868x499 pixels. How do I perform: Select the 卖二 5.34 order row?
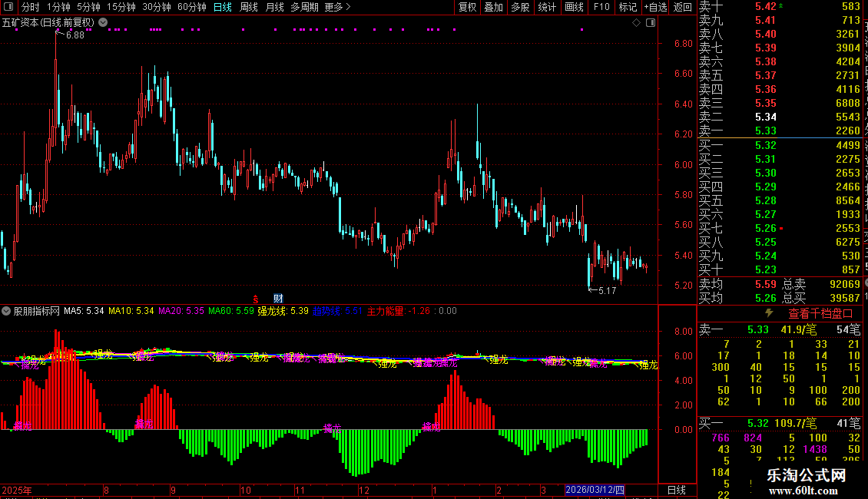coord(780,117)
